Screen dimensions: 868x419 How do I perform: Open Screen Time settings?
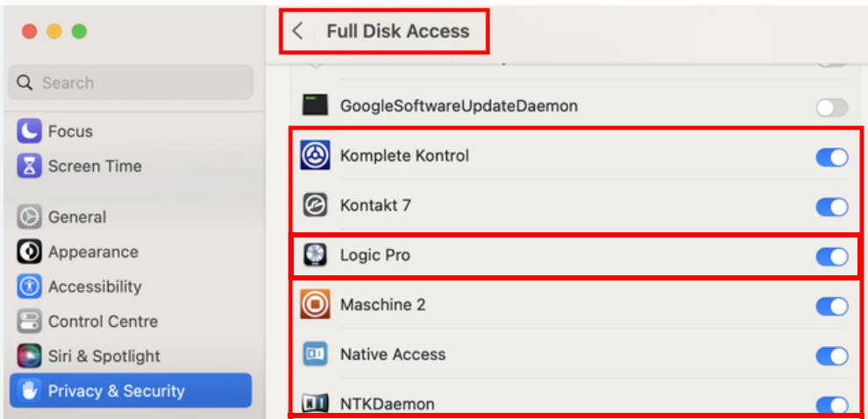[x=79, y=166]
